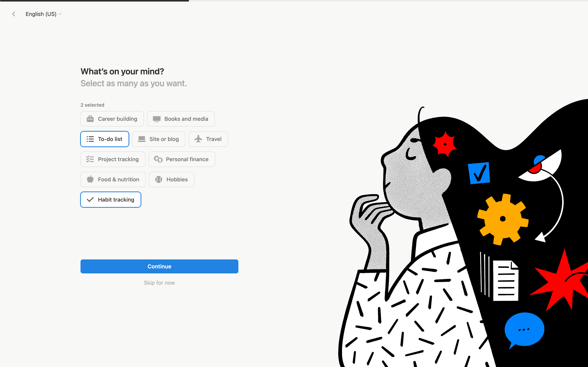Deselect the To-do list option
Image resolution: width=588 pixels, height=367 pixels.
(x=105, y=139)
